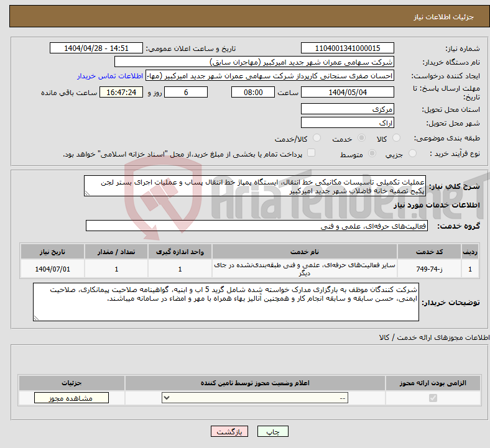Toggle the الزامی بودن ارائه مجوز checkbox

click(433, 398)
